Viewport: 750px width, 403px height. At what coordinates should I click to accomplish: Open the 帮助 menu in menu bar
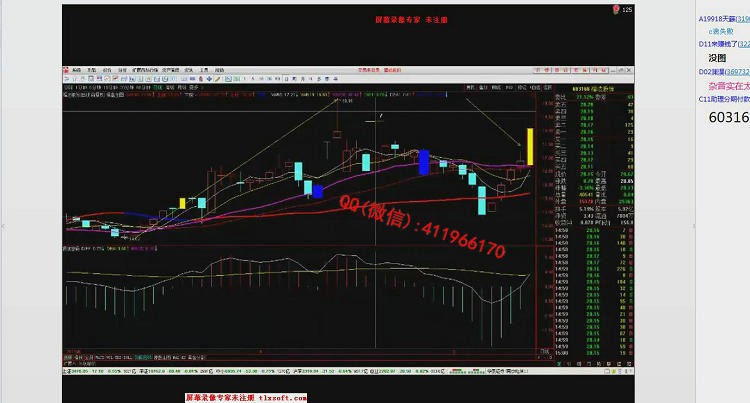point(220,69)
